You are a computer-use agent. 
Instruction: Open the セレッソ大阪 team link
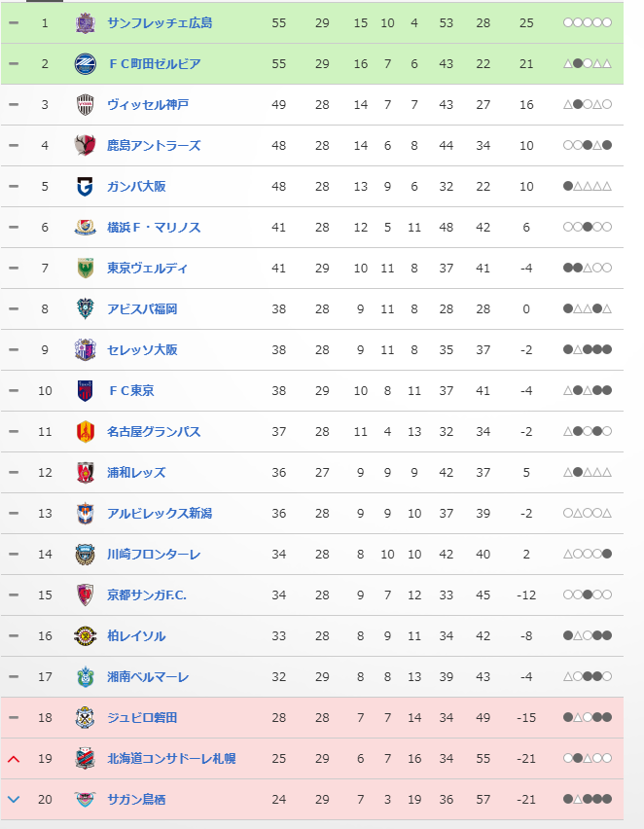click(142, 349)
